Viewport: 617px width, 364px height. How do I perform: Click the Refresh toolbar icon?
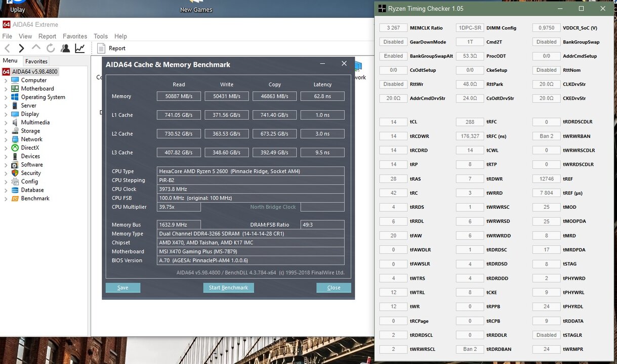51,48
